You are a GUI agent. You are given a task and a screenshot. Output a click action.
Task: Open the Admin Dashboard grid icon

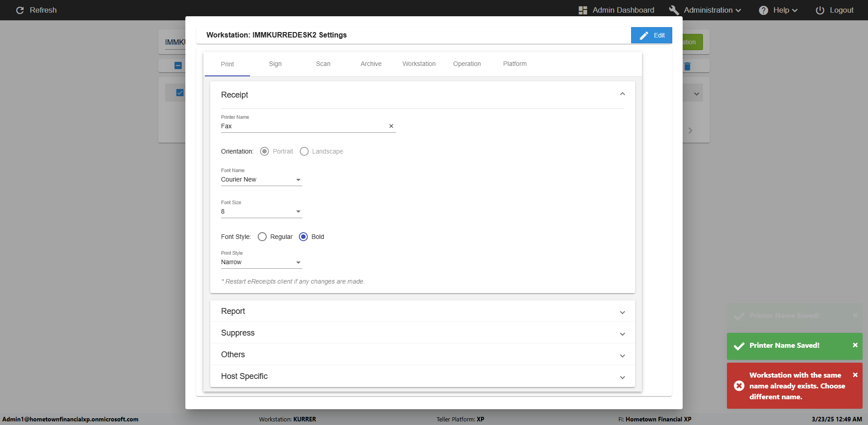[583, 10]
